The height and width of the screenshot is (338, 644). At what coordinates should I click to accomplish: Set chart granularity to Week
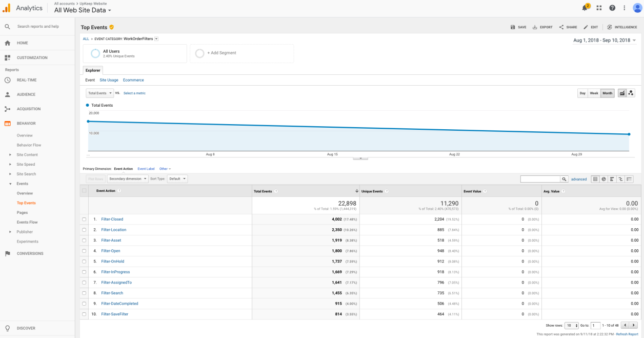click(x=594, y=93)
